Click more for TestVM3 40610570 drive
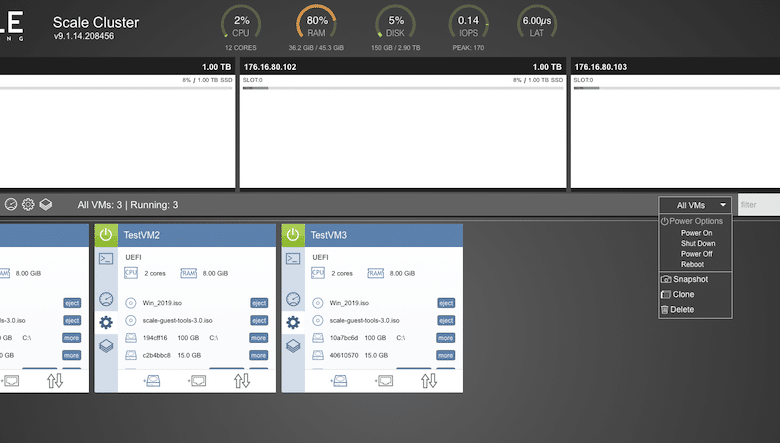 point(446,355)
